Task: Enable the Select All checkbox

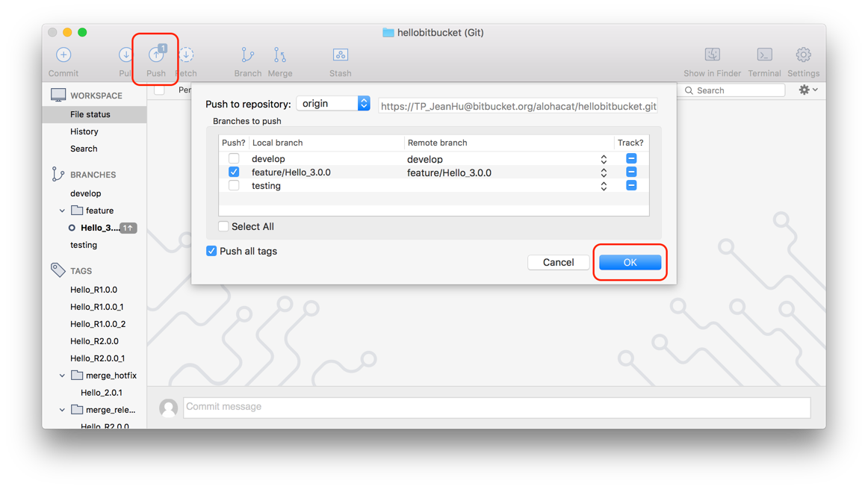Action: click(x=223, y=226)
